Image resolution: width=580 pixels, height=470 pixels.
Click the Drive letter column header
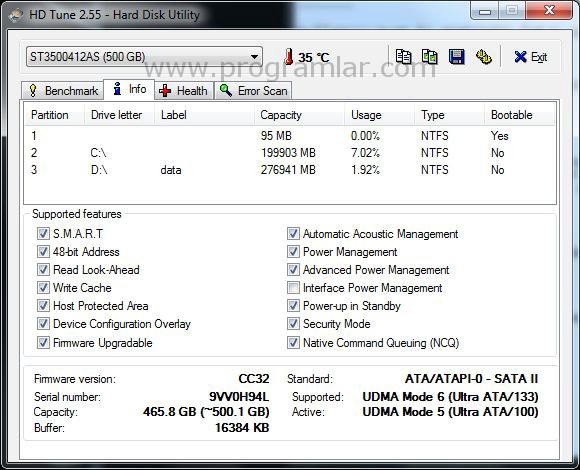click(x=119, y=115)
